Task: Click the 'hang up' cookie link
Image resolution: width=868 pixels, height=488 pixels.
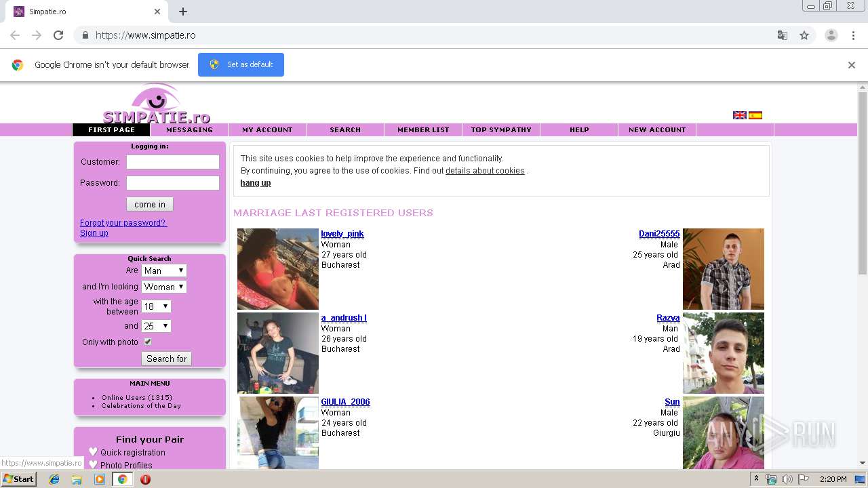Action: (256, 183)
